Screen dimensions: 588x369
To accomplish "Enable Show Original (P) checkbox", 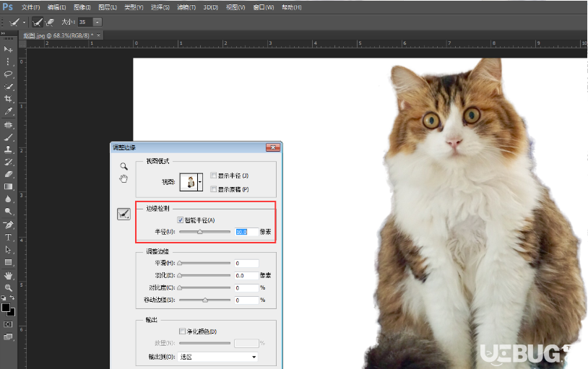I will pyautogui.click(x=213, y=189).
